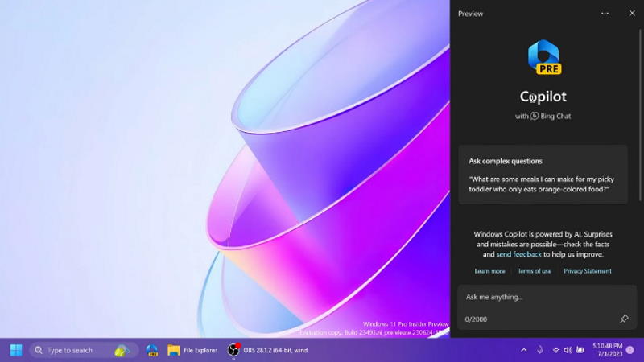This screenshot has height=362, width=644.
Task: Click the battery status icon
Action: pyautogui.click(x=580, y=350)
